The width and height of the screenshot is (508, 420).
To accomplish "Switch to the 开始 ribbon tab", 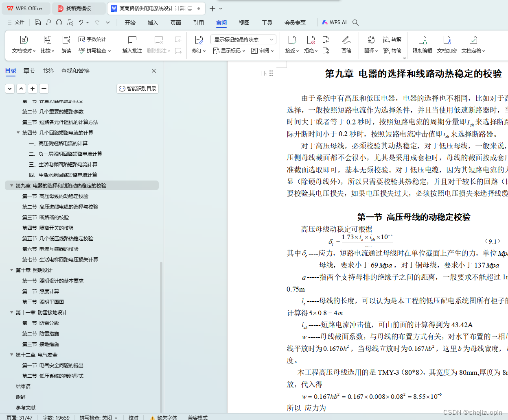I will click(x=130, y=23).
